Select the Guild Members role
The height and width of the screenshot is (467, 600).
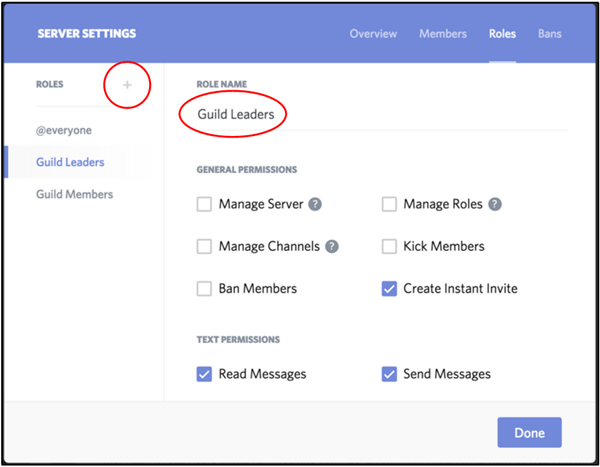pos(74,194)
